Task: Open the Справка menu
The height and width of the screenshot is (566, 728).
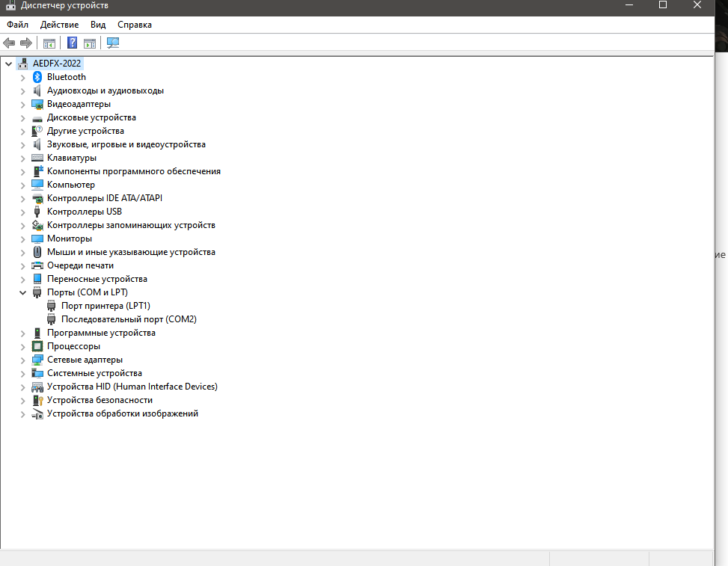Action: click(x=135, y=25)
